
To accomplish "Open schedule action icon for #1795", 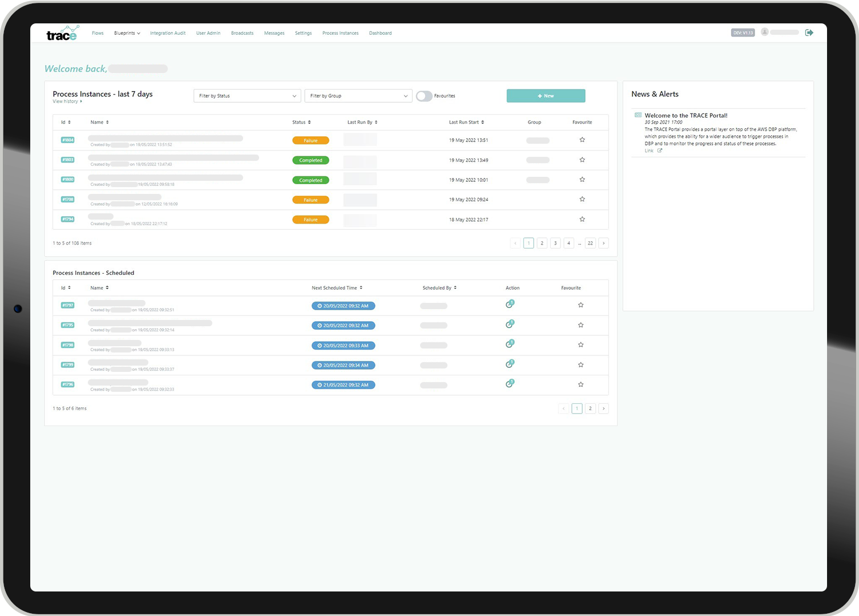I will click(510, 324).
